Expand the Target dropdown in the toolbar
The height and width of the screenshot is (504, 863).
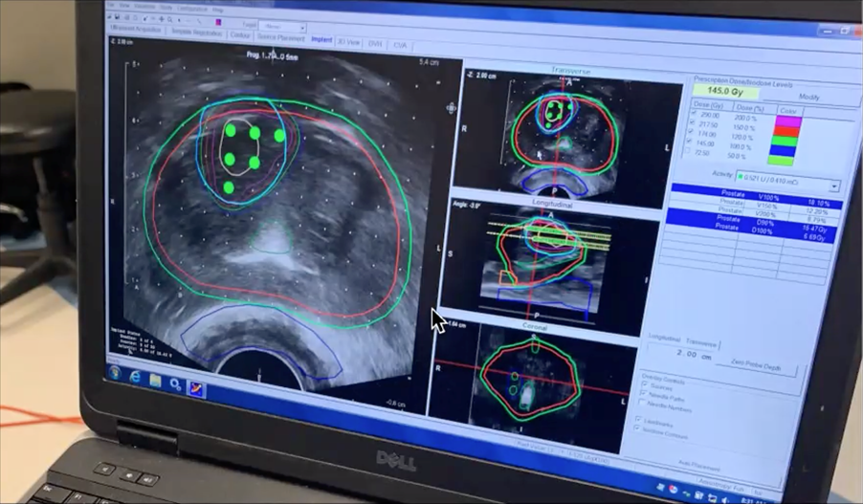coord(300,28)
